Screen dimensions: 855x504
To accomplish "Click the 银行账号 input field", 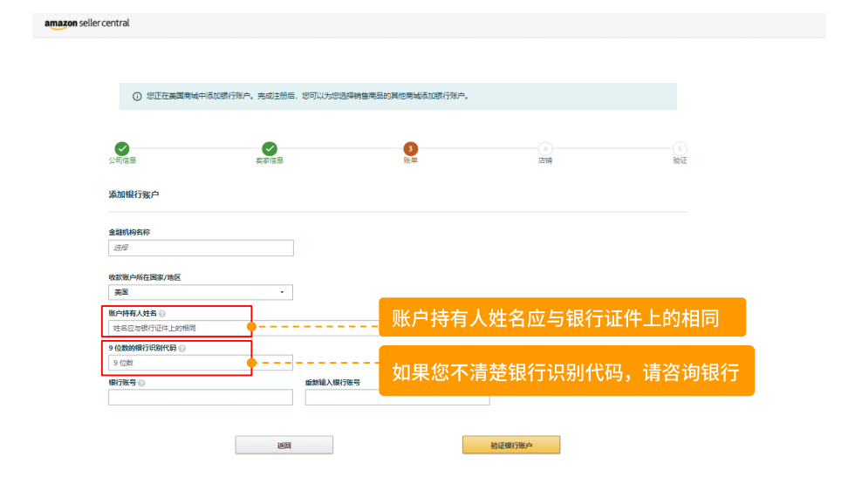I will click(201, 397).
